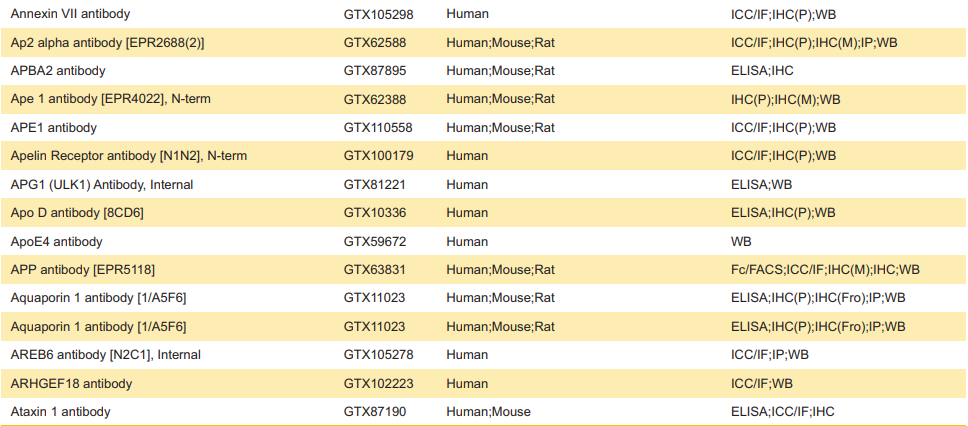Screen dimensions: 968x426
Task: Click catalog number GTX59672
Action: click(374, 242)
